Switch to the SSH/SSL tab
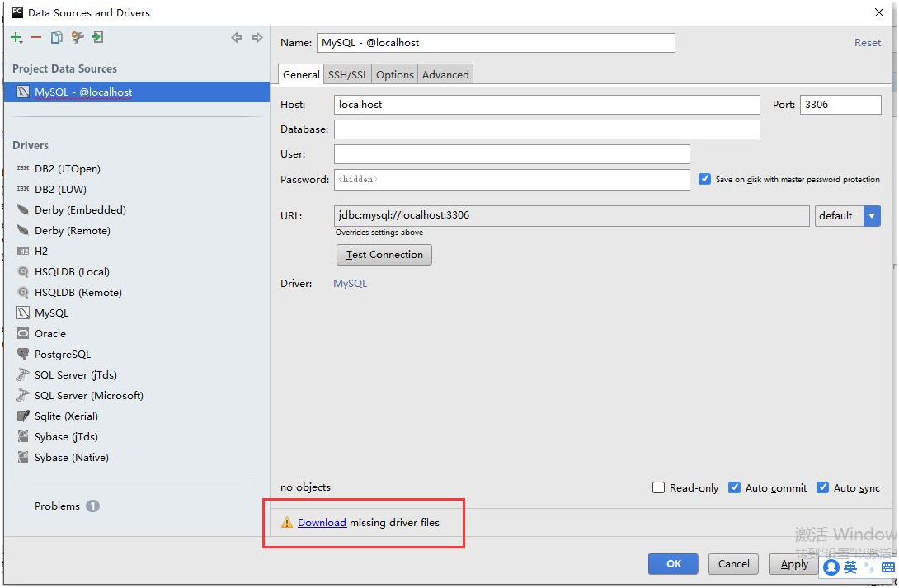 347,74
